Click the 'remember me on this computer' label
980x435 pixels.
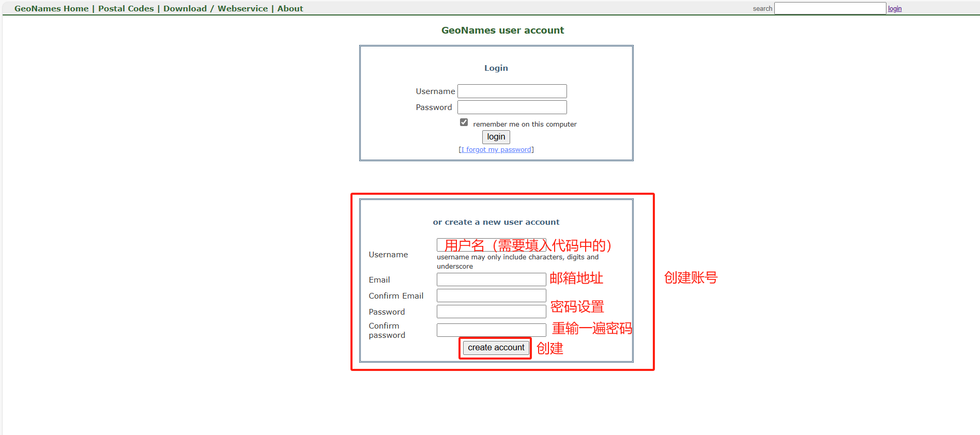click(525, 124)
